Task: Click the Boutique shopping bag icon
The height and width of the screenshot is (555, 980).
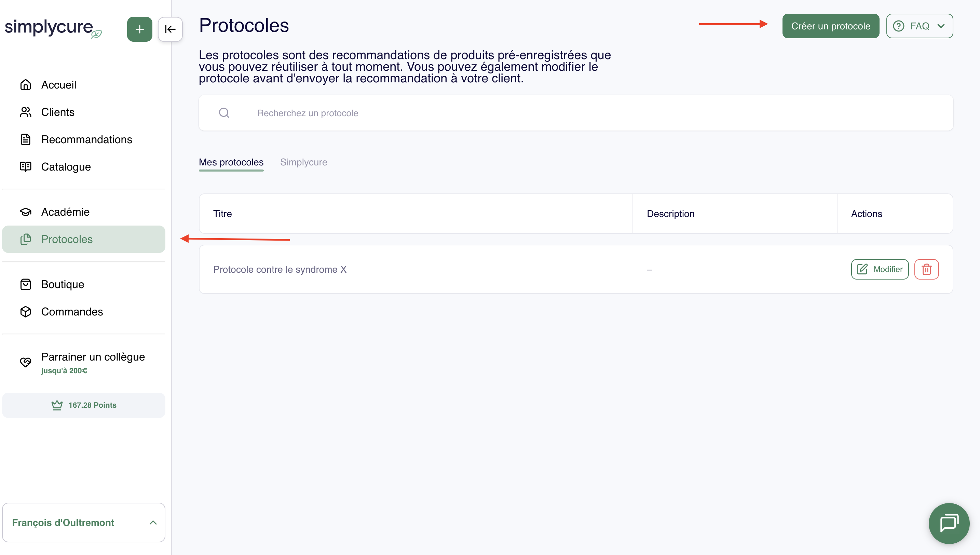Action: tap(26, 284)
